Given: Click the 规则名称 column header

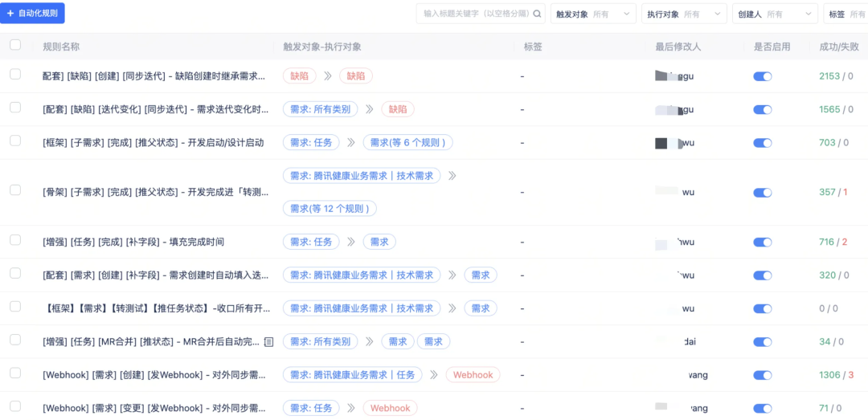Looking at the screenshot, I should 61,47.
